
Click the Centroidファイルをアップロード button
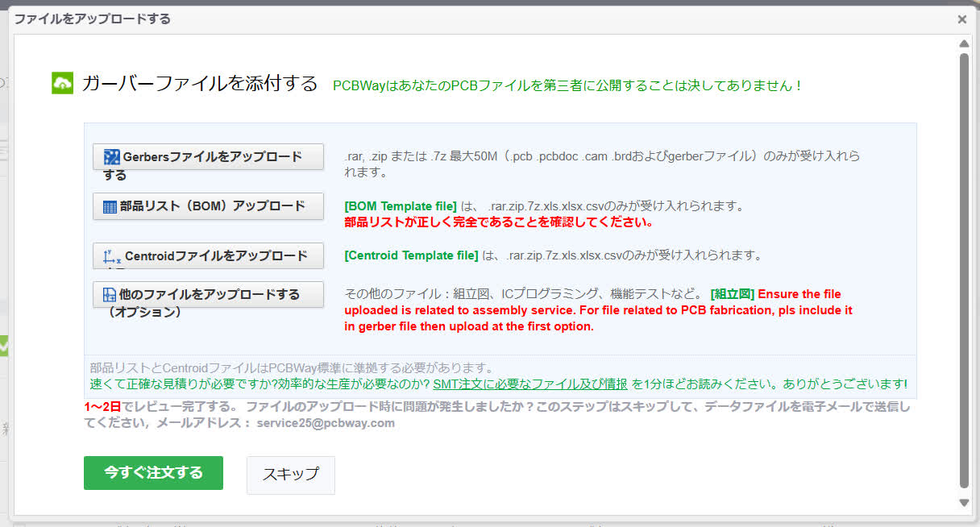point(208,255)
